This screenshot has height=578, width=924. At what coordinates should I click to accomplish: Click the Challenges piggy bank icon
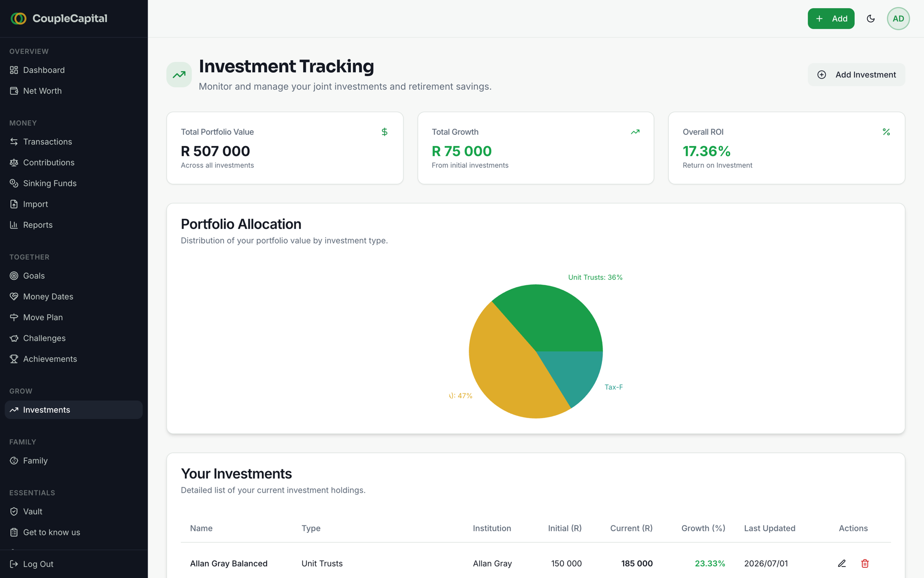click(x=14, y=338)
